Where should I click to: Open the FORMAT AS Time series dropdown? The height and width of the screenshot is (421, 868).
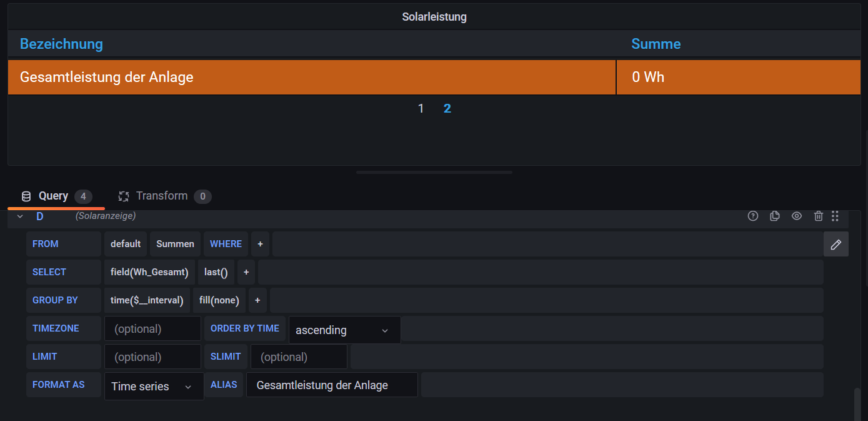click(x=154, y=387)
